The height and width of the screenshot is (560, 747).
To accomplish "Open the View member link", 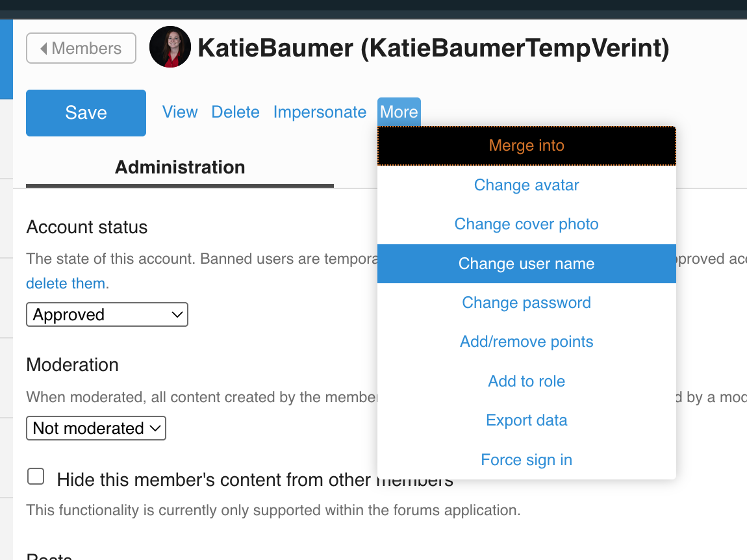I will pos(180,112).
